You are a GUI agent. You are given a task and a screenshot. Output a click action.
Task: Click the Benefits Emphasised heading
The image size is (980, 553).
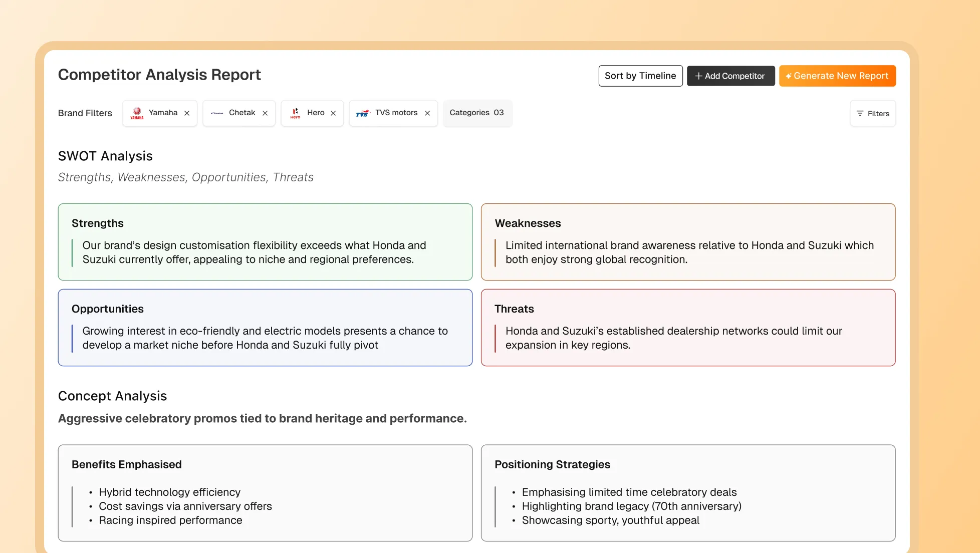[x=127, y=465]
